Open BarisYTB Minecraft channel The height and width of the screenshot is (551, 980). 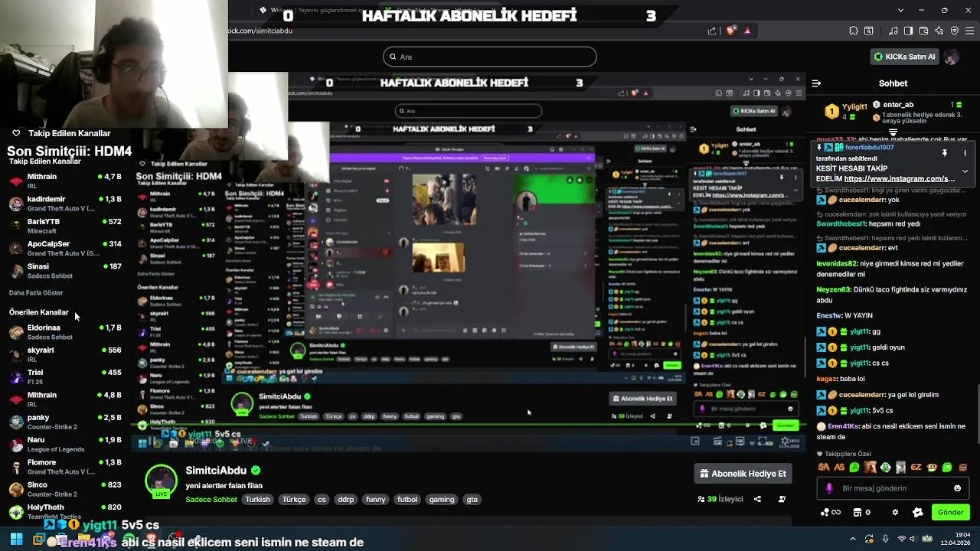click(x=65, y=226)
